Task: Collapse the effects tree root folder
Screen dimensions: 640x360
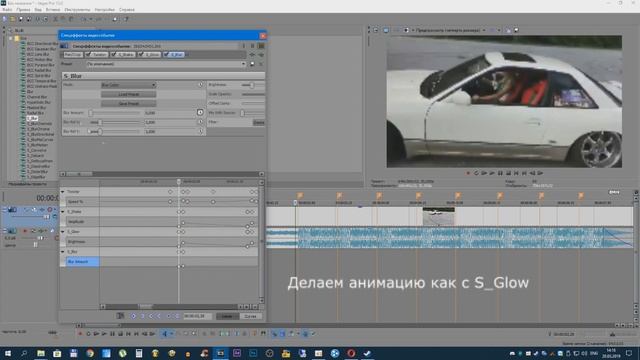Action: (x=11, y=38)
